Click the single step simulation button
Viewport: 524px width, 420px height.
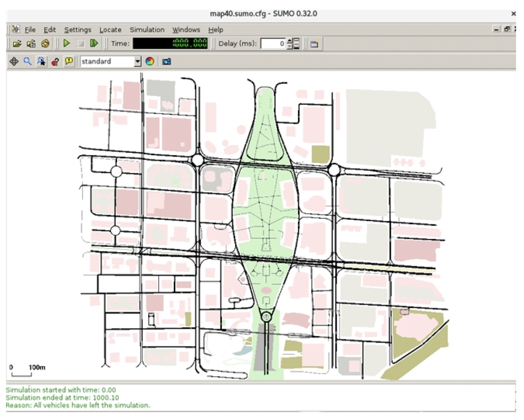tap(94, 43)
